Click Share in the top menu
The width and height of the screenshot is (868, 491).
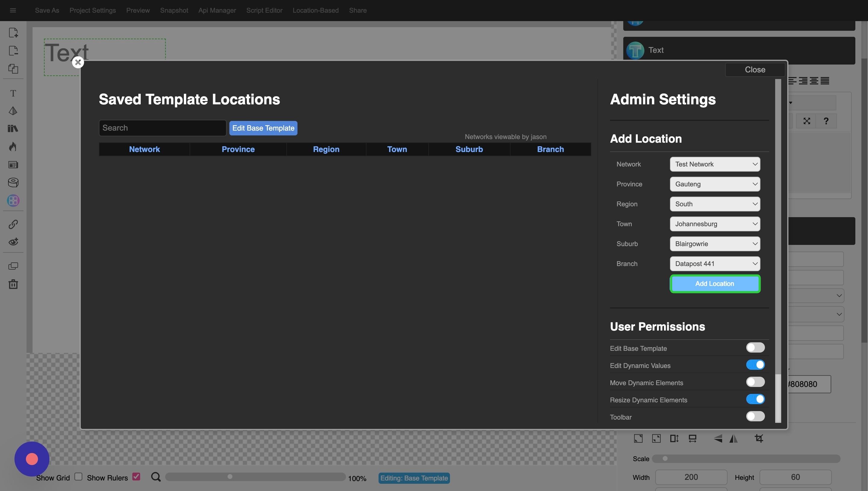point(358,11)
